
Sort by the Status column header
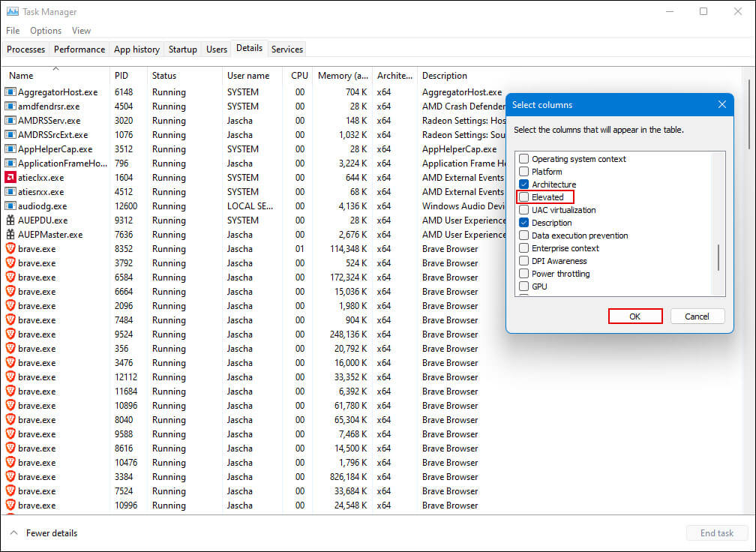(x=184, y=76)
